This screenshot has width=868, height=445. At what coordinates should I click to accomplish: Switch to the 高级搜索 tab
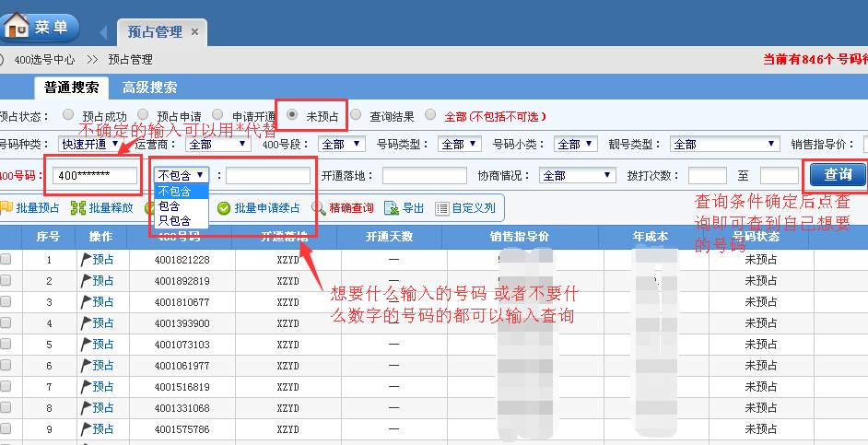[x=149, y=88]
